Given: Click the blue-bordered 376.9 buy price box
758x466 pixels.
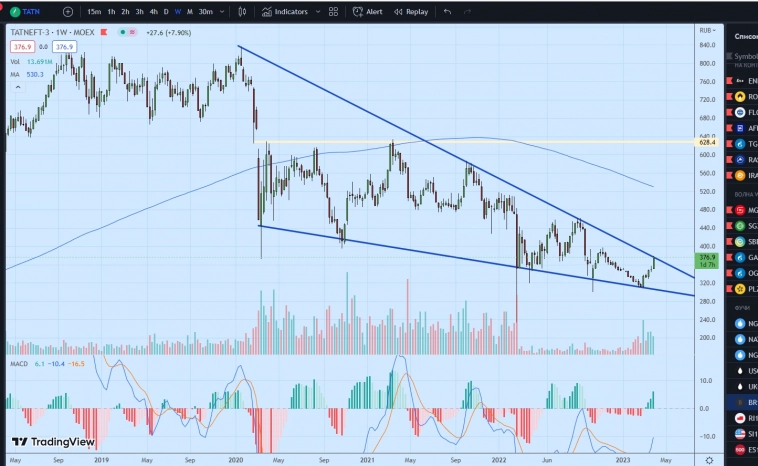Looking at the screenshot, I should tap(64, 47).
